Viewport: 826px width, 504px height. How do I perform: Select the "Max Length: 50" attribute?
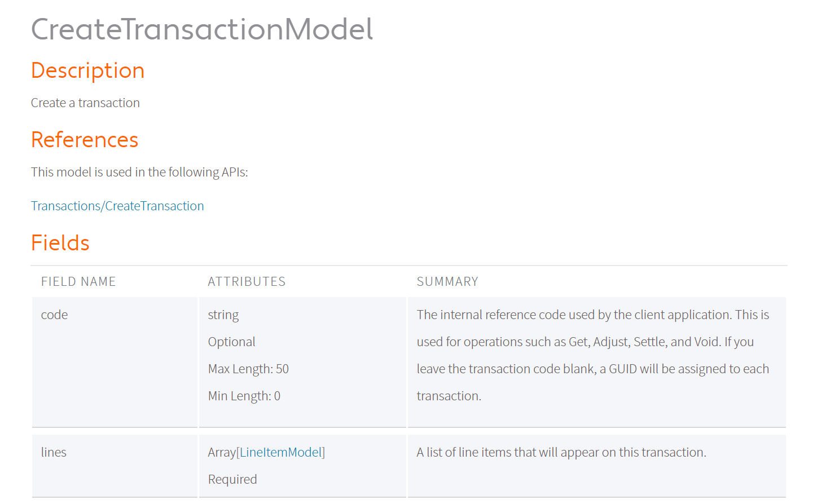tap(248, 369)
